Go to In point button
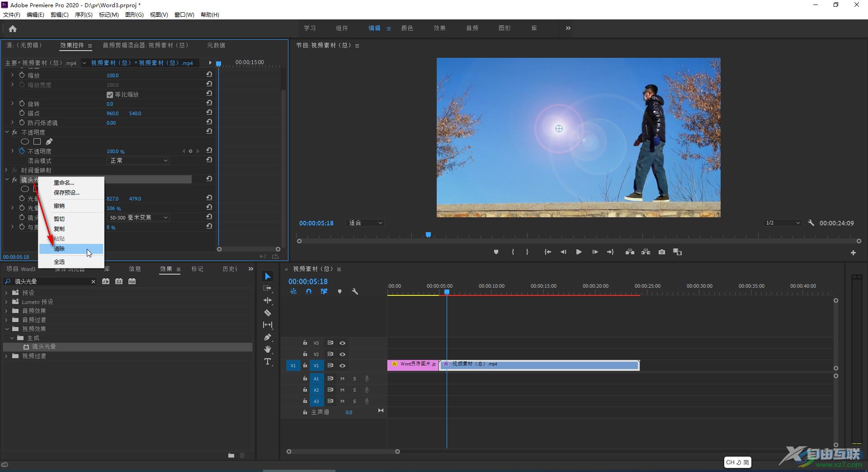868x472 pixels. click(x=547, y=252)
